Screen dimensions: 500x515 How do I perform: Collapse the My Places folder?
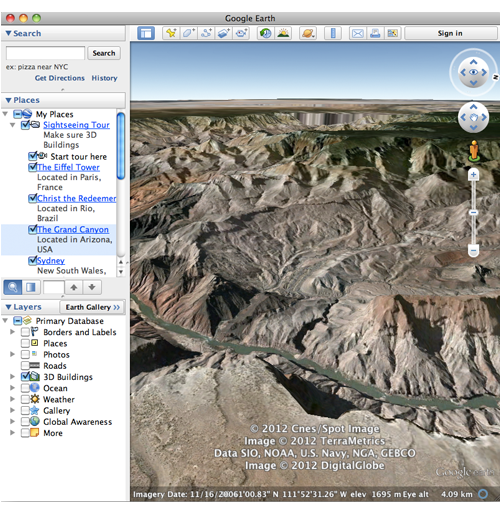pyautogui.click(x=5, y=114)
